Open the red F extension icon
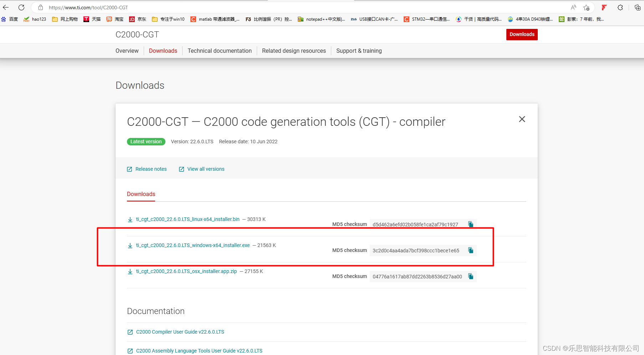 click(604, 7)
